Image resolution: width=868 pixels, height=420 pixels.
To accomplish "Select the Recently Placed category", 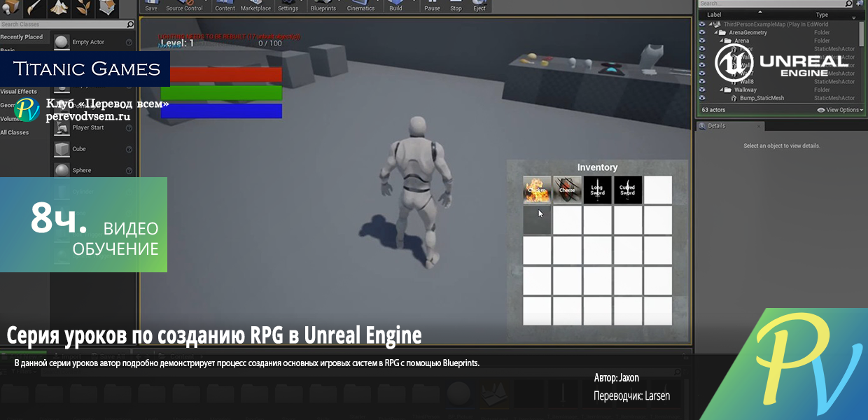I will pyautogui.click(x=22, y=37).
